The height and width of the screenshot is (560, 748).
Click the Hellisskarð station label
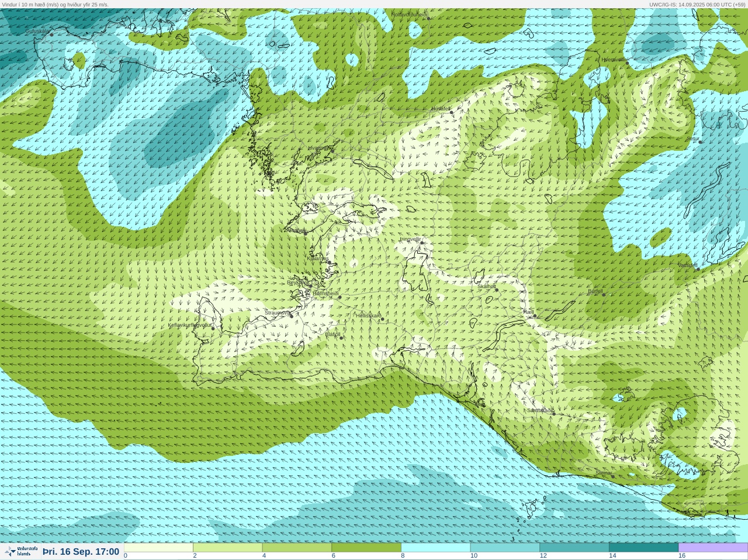pos(369,316)
